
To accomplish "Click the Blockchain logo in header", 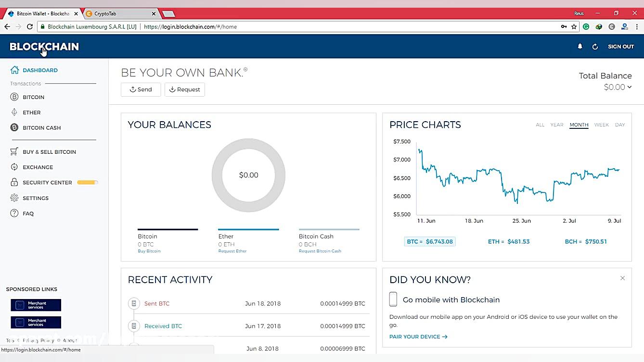I will tap(44, 47).
